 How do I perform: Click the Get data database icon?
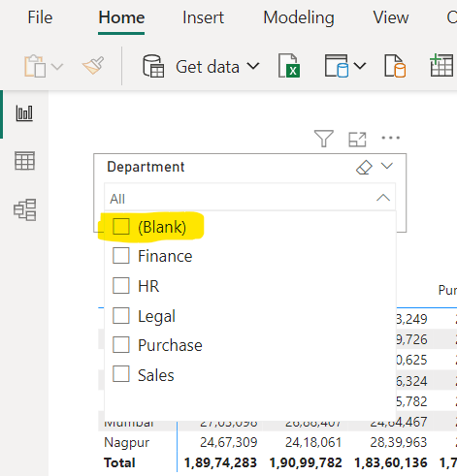153,66
